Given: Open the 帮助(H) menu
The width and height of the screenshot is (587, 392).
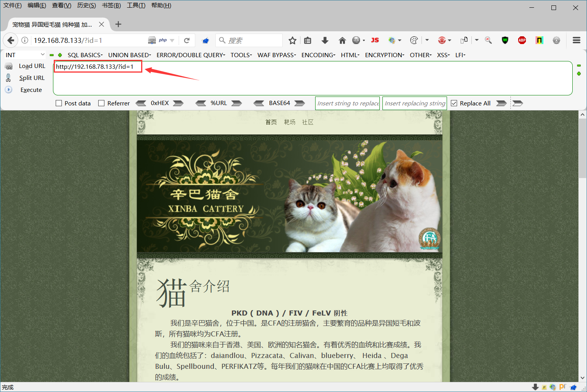Looking at the screenshot, I should tap(161, 5).
